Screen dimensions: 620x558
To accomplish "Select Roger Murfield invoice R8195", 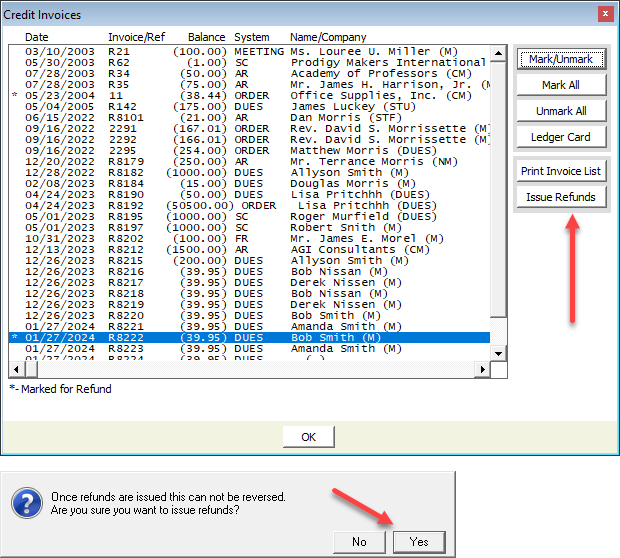I will click(x=250, y=216).
